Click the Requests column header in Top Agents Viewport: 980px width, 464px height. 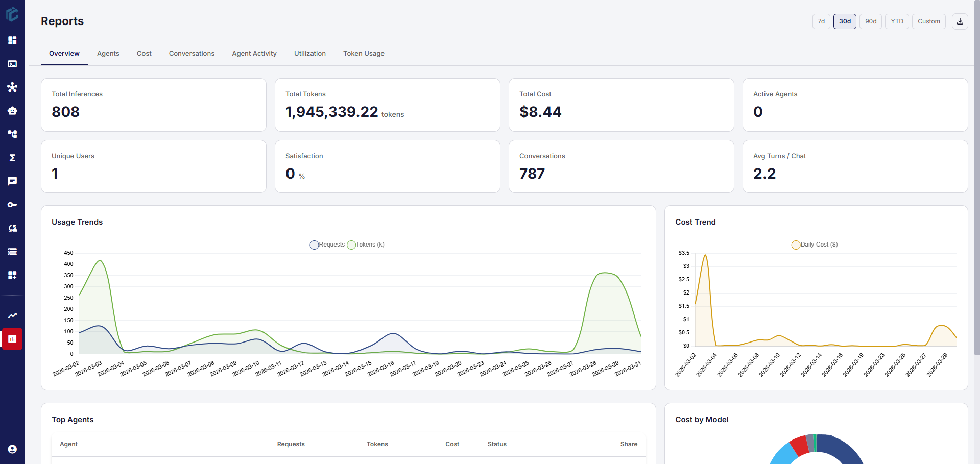tap(291, 444)
